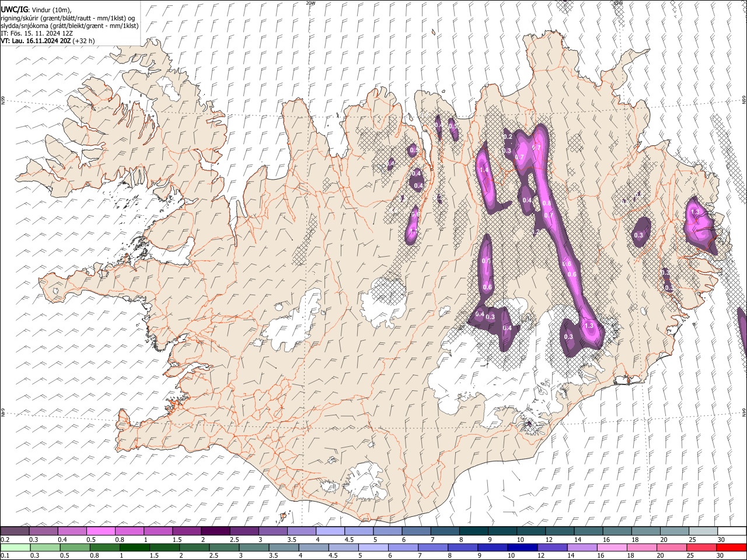
Task: Click the pale lavender swatch between 4 and 4.5
Action: tap(330, 531)
